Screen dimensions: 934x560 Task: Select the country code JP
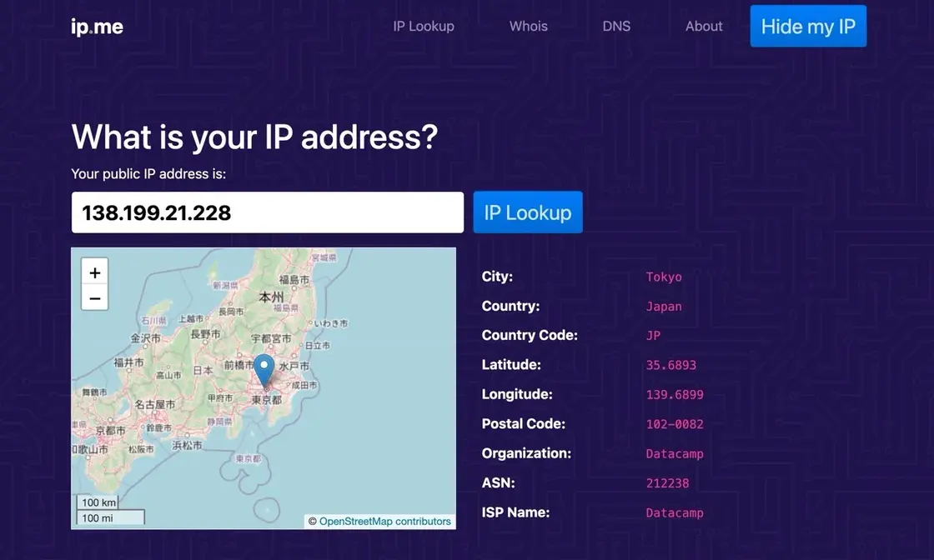tap(654, 336)
